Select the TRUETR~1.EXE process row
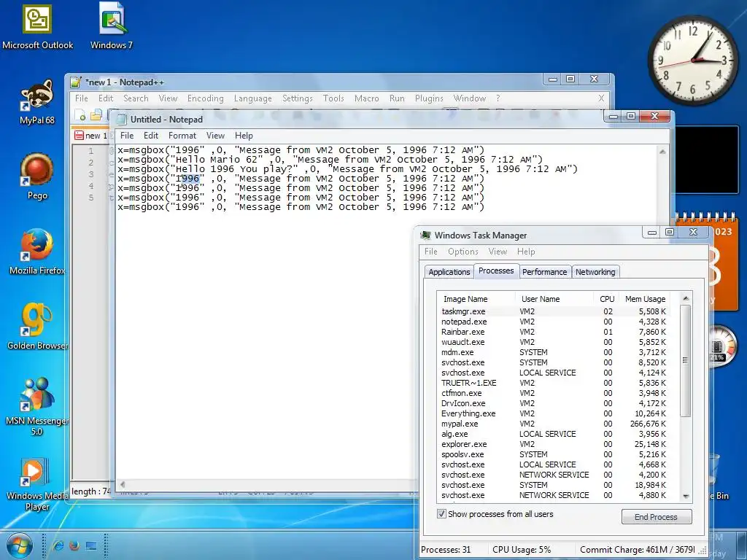The height and width of the screenshot is (560, 747). coord(554,383)
